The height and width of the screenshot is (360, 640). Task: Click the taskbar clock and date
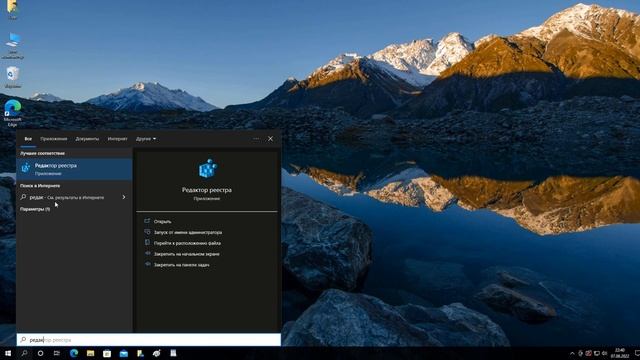620,353
